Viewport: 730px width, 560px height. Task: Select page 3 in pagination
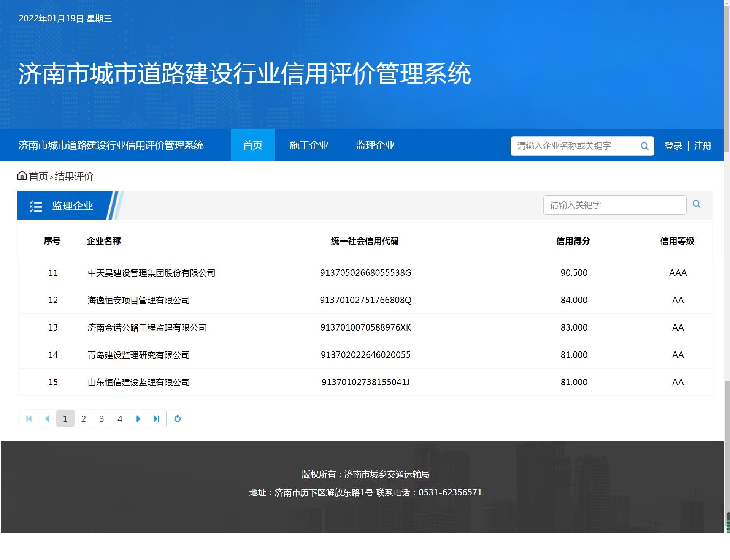point(102,419)
